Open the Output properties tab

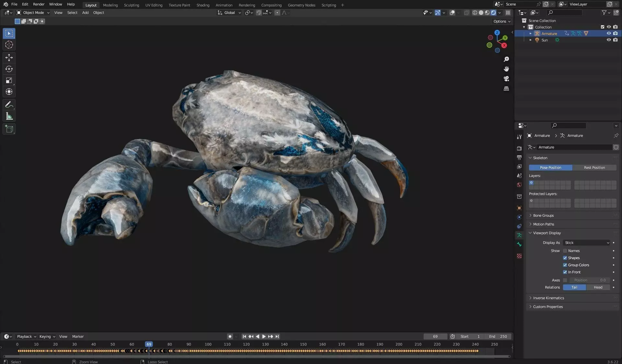click(519, 157)
